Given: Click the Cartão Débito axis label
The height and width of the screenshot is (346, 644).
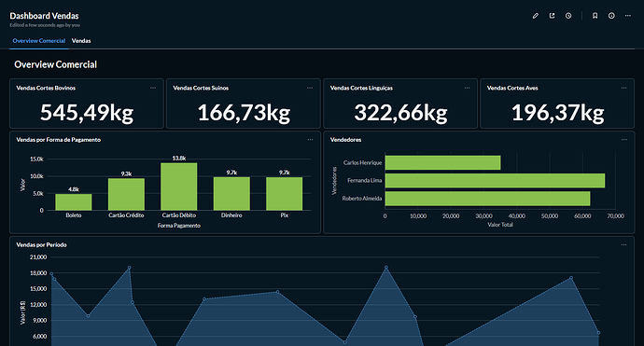Looking at the screenshot, I should [179, 215].
